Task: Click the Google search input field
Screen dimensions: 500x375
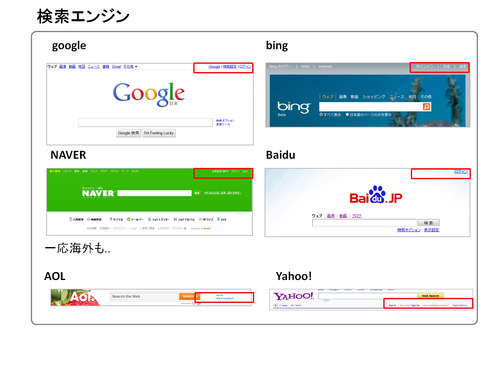Action: pyautogui.click(x=145, y=122)
